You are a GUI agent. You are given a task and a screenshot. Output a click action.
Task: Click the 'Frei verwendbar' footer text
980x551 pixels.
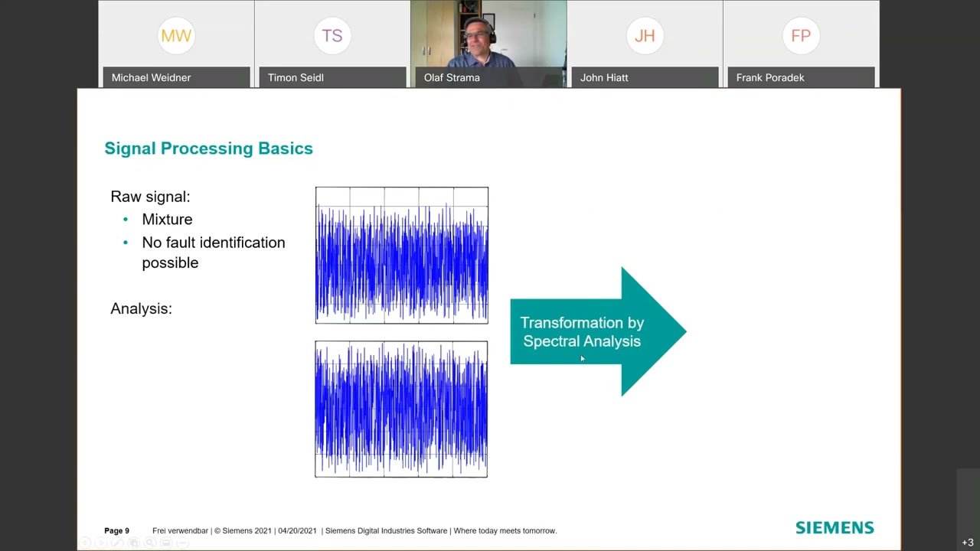[x=180, y=530]
